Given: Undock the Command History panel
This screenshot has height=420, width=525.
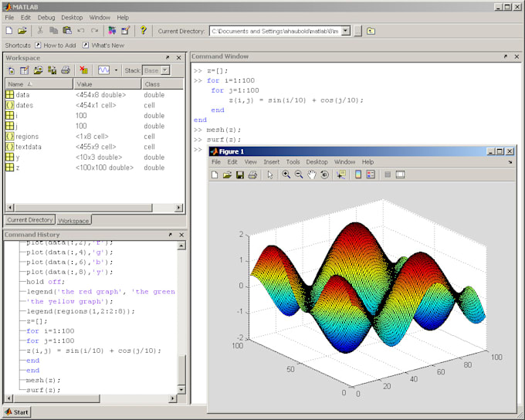Looking at the screenshot, I should 170,235.
